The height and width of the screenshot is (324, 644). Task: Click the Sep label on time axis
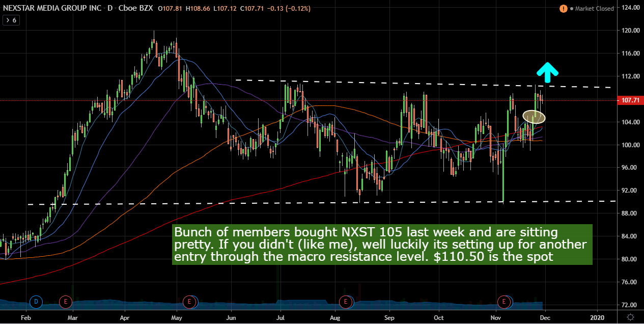tap(390, 317)
